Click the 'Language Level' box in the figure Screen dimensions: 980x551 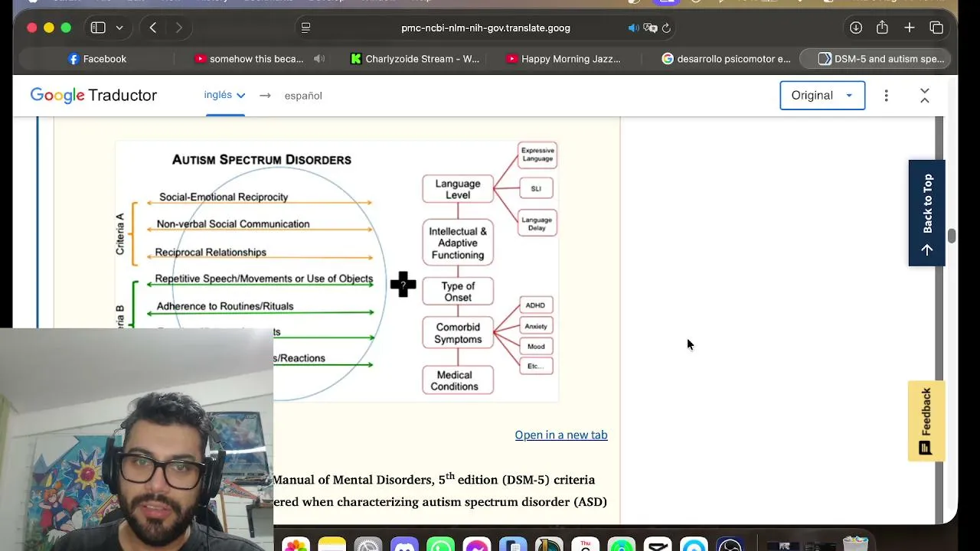[458, 189]
